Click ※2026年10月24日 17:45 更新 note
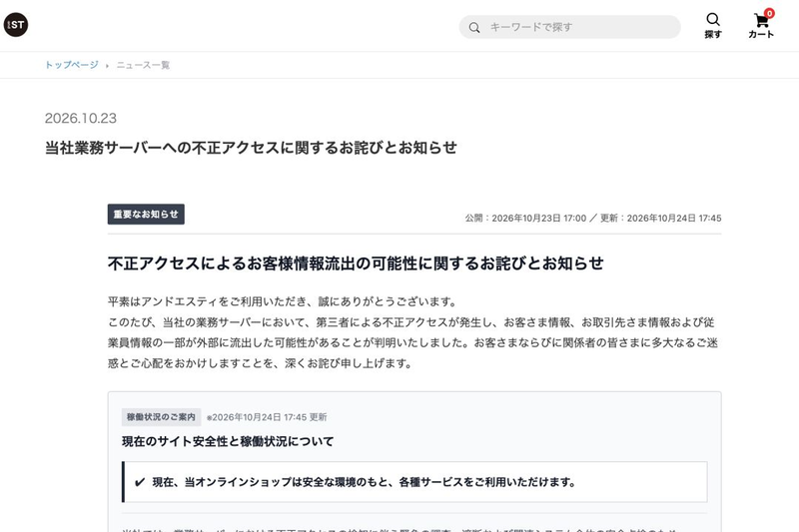The height and width of the screenshot is (532, 799). [267, 417]
